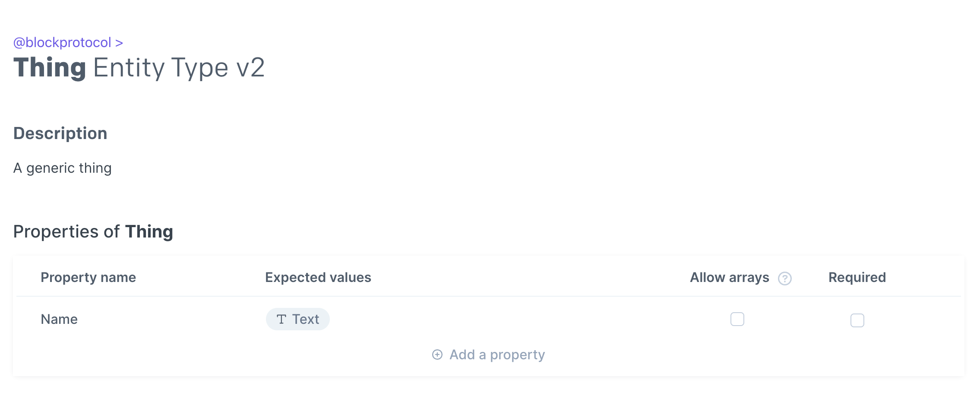This screenshot has height=399, width=980.
Task: Click Add a property
Action: [x=497, y=354]
